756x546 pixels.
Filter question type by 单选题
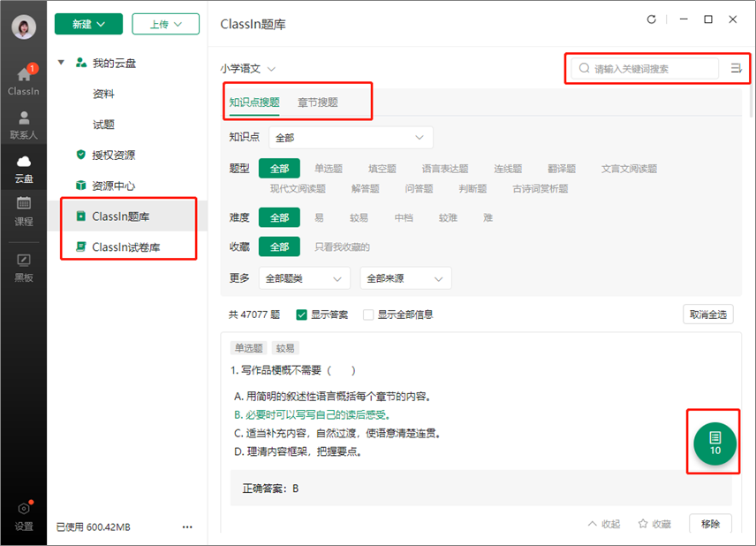point(329,169)
